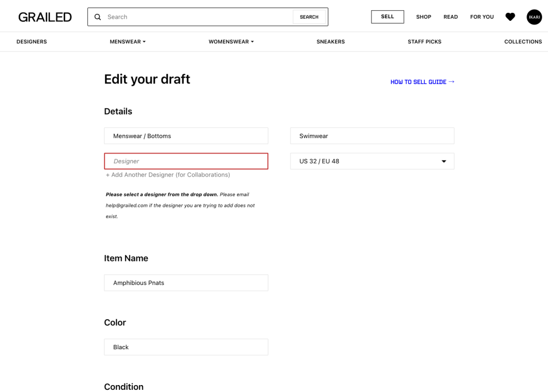This screenshot has height=392, width=548.
Task: Click the magnifying glass search icon
Action: [98, 17]
